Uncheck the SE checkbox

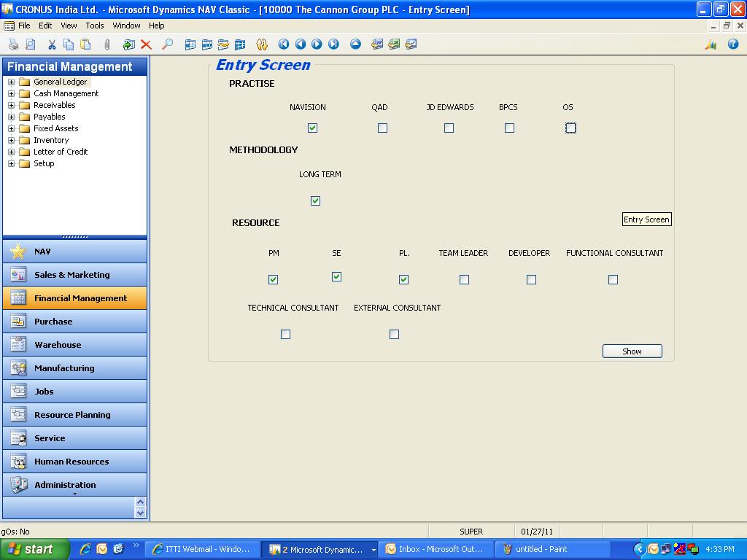[336, 276]
